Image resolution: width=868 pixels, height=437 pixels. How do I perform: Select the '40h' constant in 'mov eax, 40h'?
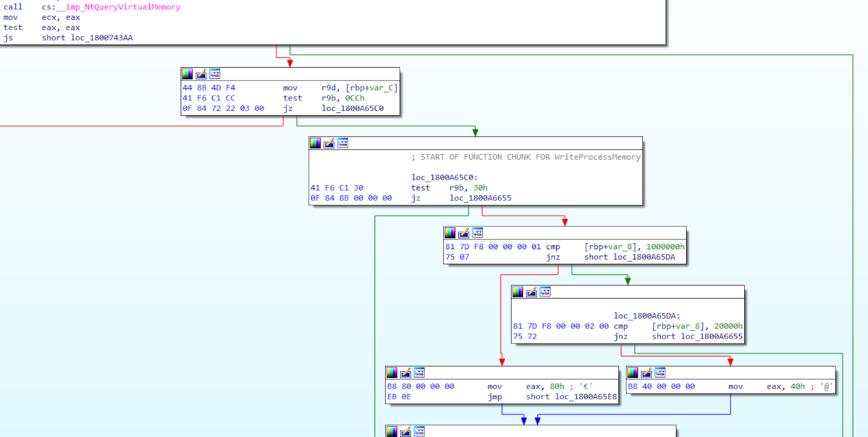(797, 387)
